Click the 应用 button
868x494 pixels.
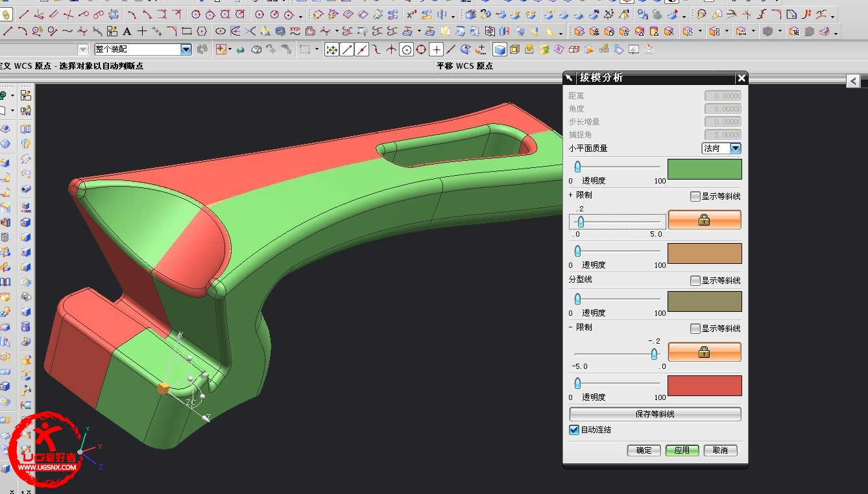point(682,451)
